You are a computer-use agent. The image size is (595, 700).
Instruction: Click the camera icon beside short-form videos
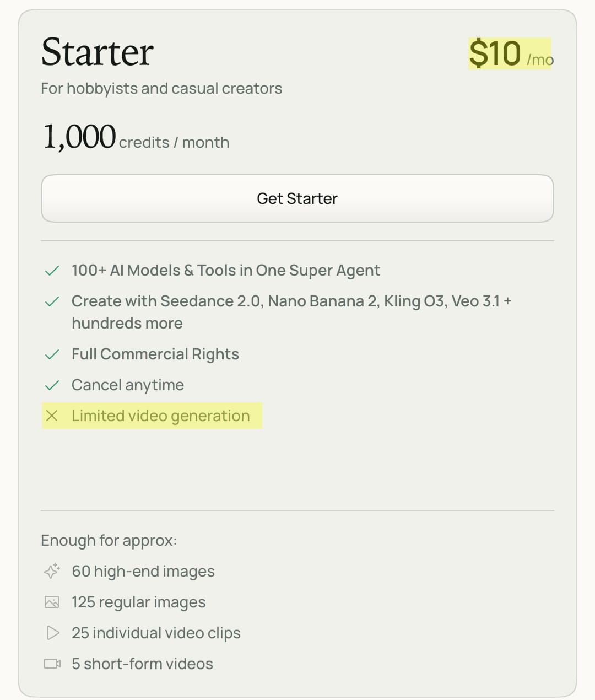tap(52, 664)
